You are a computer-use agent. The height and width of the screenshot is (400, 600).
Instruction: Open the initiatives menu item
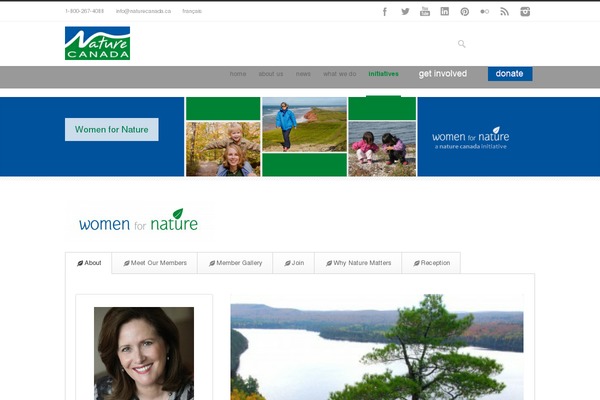[x=383, y=74]
